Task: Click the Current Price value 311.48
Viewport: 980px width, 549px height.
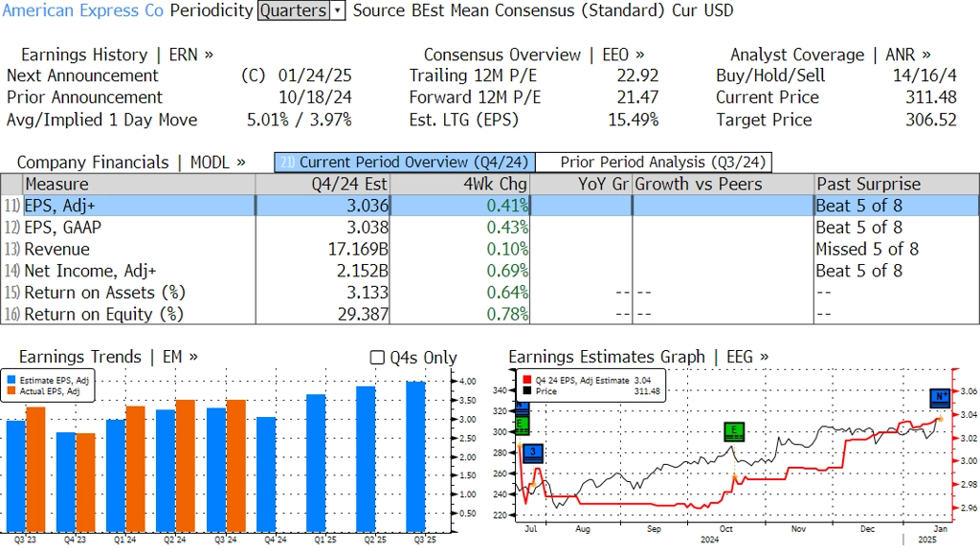Action: (931, 98)
